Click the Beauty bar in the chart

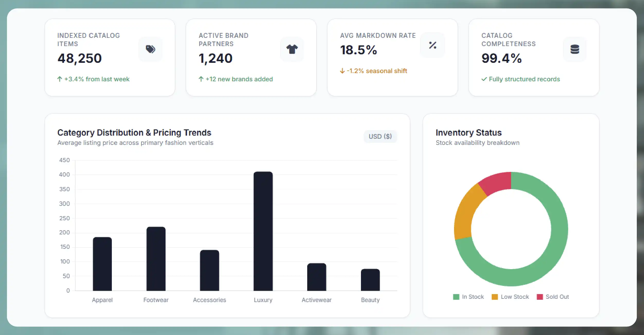point(370,280)
